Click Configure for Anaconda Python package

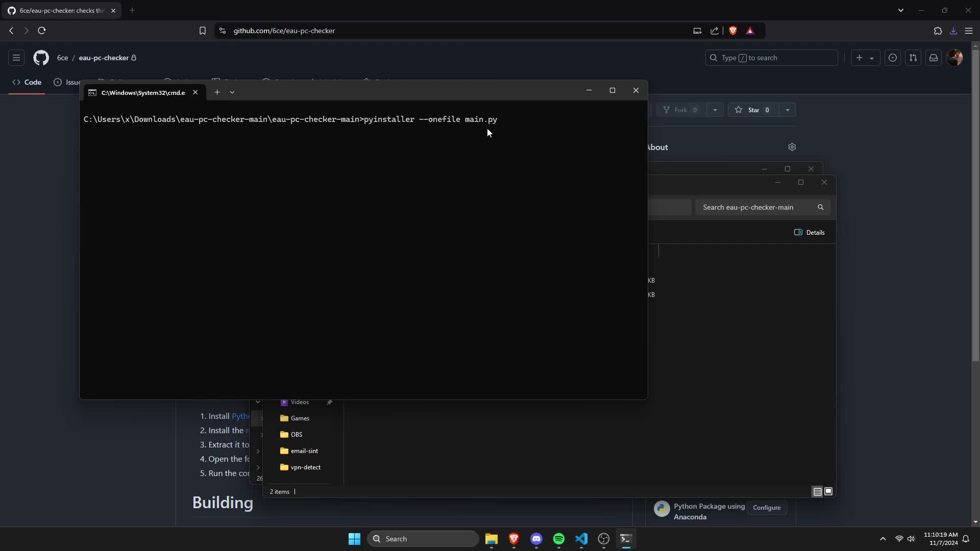click(767, 508)
